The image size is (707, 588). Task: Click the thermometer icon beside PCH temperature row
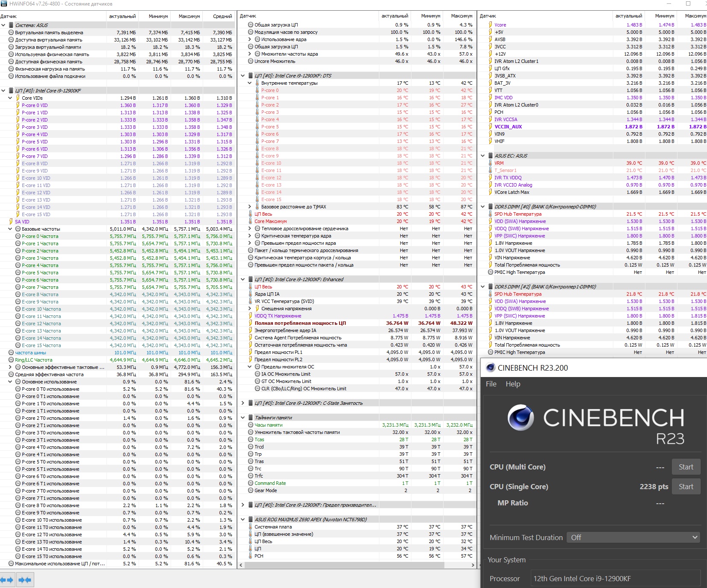[251, 556]
